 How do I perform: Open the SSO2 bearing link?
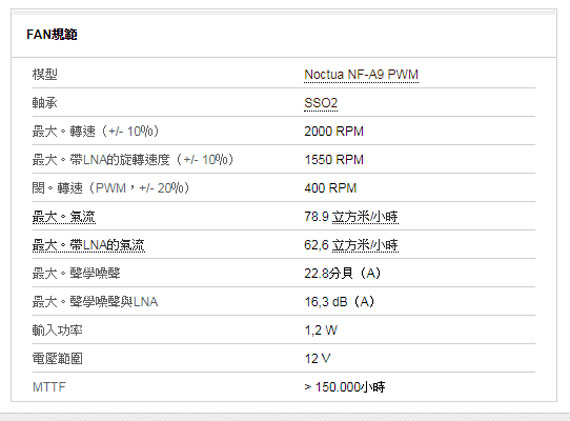coord(321,103)
